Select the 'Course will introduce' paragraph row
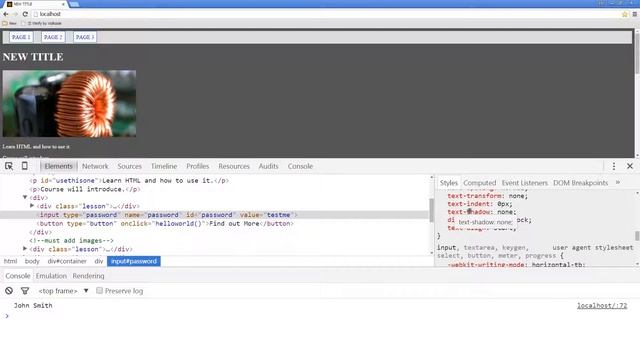The width and height of the screenshot is (640, 360). (85, 189)
